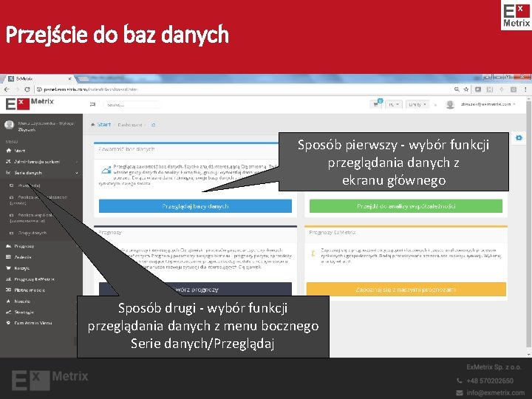The width and height of the screenshot is (532, 399).
Task: Click the bookmark star in address bar
Action: coord(466,89)
